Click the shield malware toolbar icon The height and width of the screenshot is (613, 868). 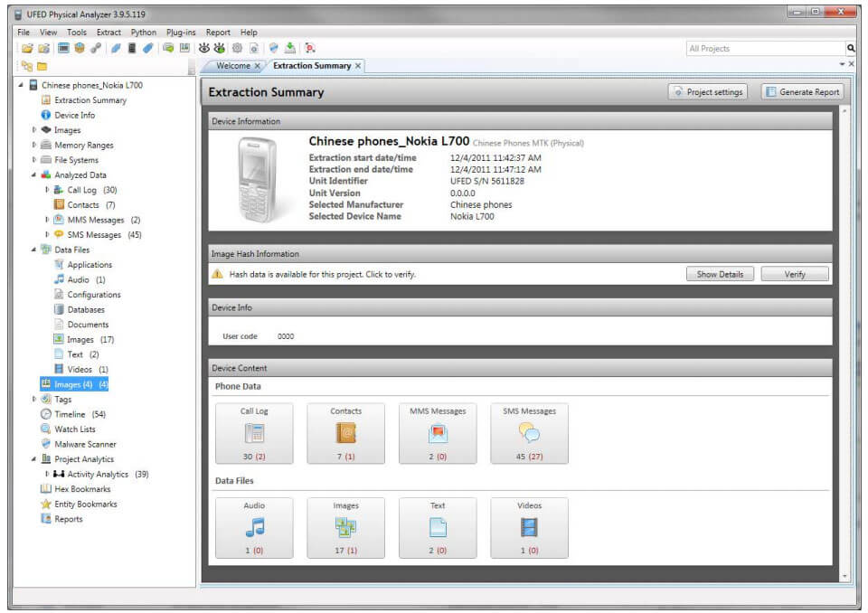pyautogui.click(x=273, y=48)
